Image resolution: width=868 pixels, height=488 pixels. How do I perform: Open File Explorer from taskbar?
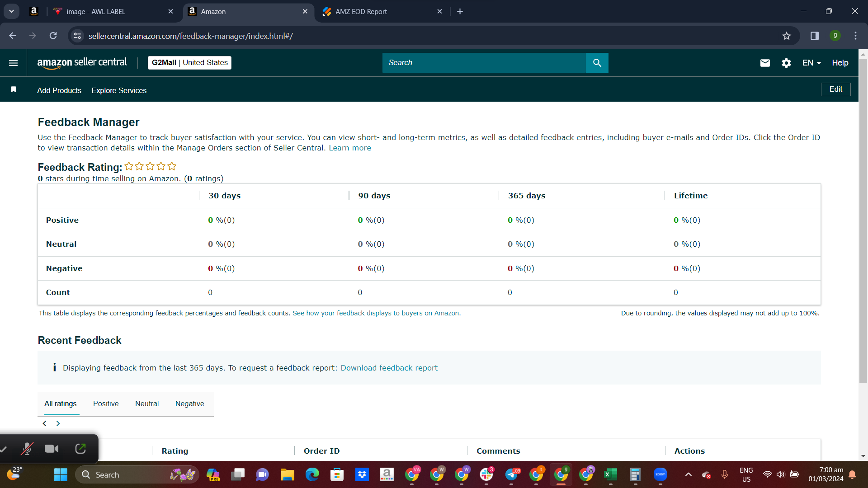click(287, 475)
